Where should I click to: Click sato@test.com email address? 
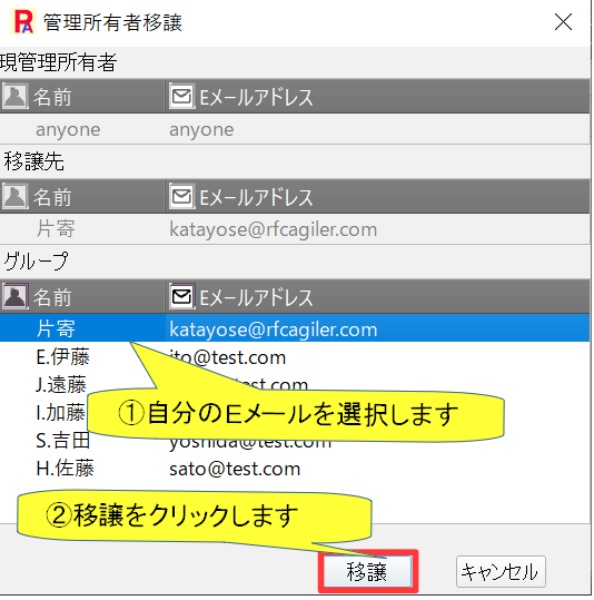point(235,469)
